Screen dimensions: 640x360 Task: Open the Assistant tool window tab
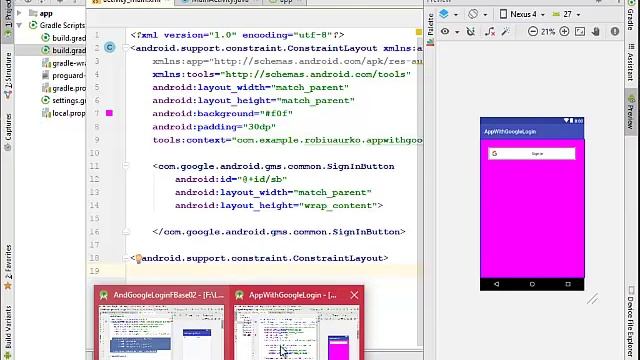coord(631,62)
